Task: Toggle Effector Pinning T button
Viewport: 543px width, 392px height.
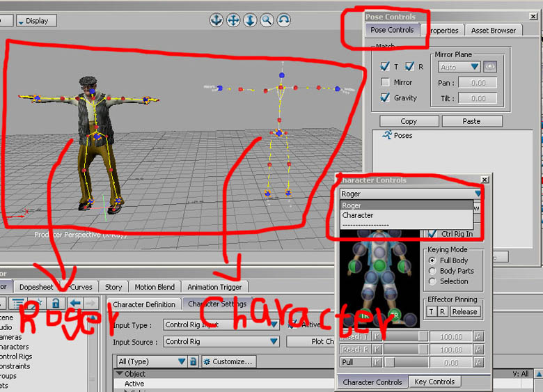Action: (431, 312)
